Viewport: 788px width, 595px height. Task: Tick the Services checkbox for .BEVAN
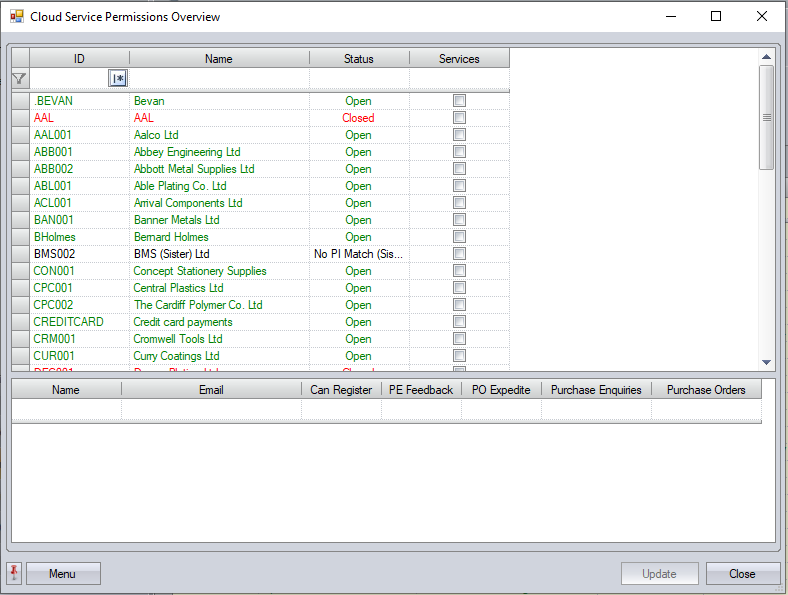[x=459, y=101]
